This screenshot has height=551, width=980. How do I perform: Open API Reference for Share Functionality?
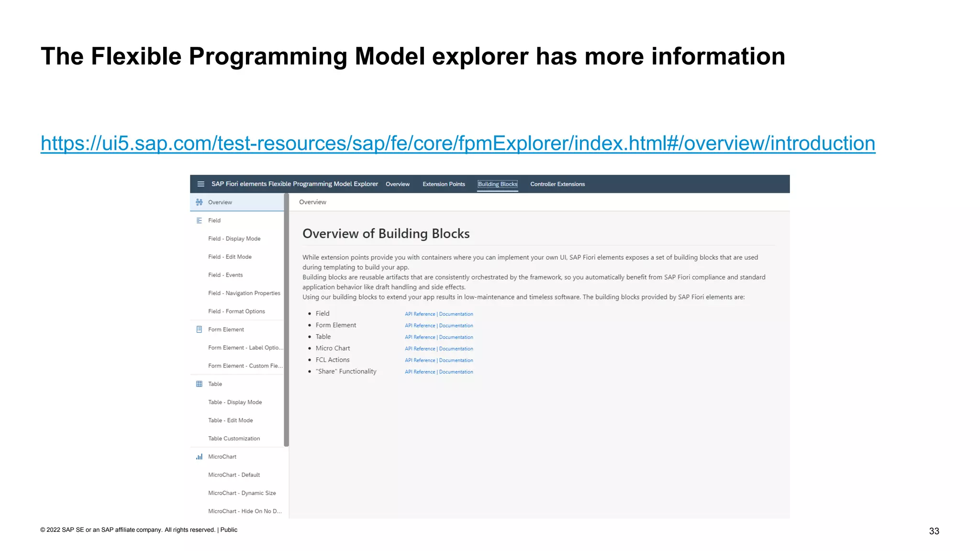pyautogui.click(x=420, y=372)
